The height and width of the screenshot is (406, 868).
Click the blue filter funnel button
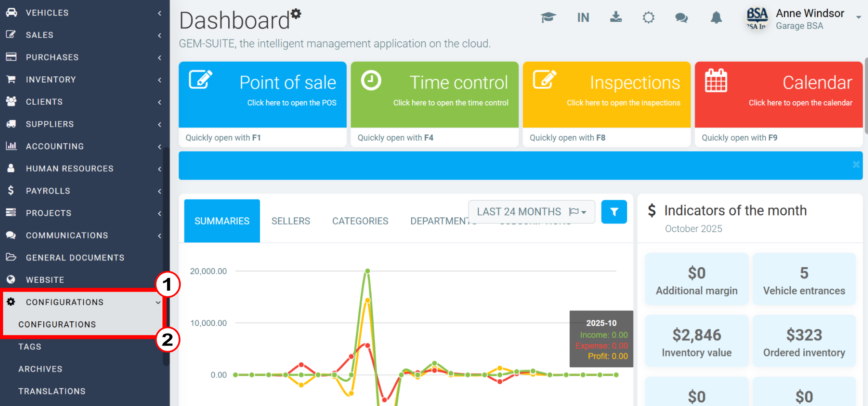[x=614, y=212]
